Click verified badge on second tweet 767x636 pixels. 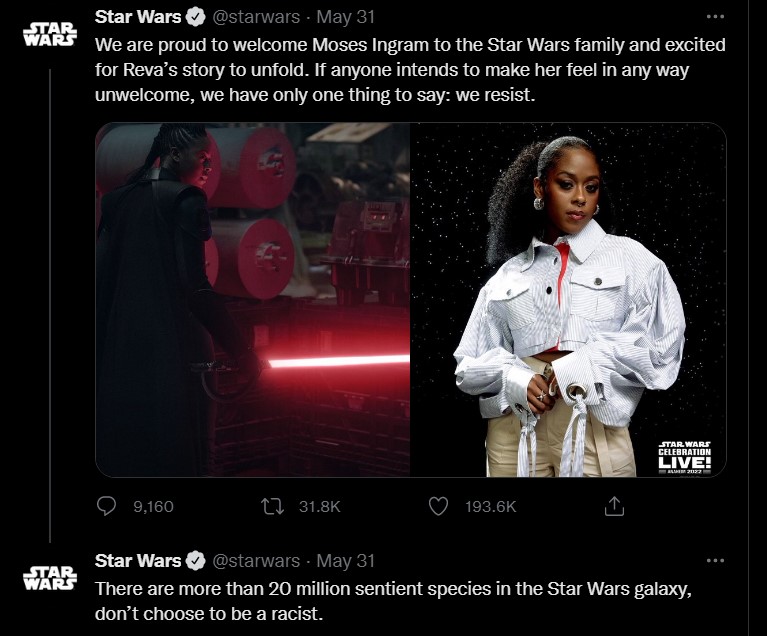coord(196,561)
